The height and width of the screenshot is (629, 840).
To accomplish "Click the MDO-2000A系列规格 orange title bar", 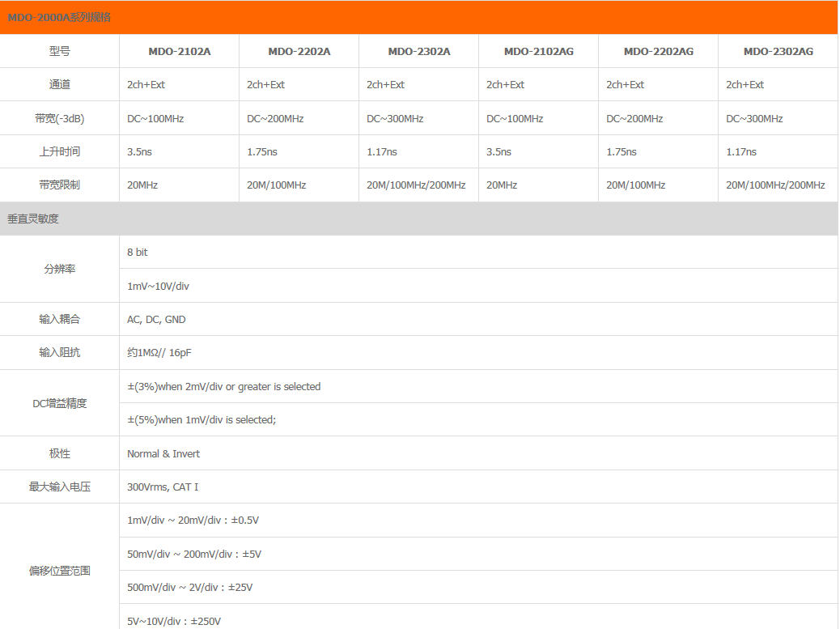I will [x=419, y=17].
